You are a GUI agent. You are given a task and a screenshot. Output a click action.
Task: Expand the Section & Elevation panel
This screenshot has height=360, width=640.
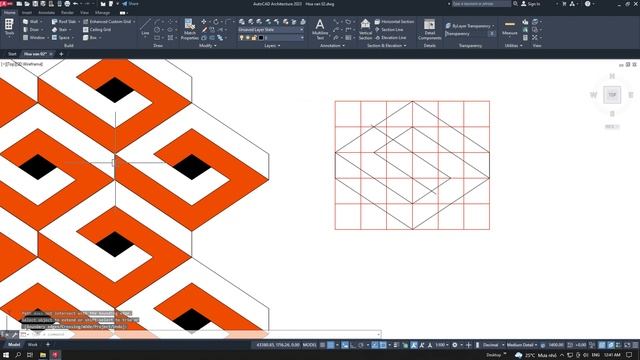click(387, 46)
